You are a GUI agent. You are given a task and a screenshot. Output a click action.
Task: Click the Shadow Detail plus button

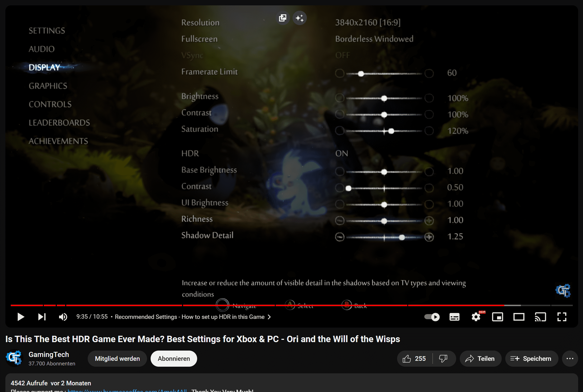pyautogui.click(x=429, y=237)
